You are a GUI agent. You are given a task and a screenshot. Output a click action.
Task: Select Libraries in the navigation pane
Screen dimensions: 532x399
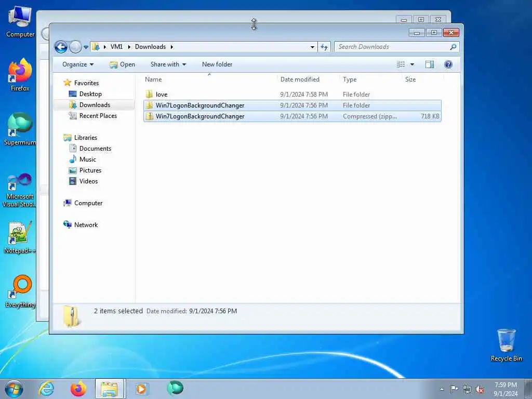coord(86,137)
